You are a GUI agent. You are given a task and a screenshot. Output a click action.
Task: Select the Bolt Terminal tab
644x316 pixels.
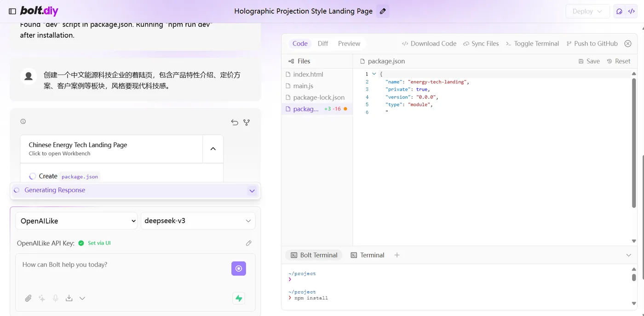314,255
